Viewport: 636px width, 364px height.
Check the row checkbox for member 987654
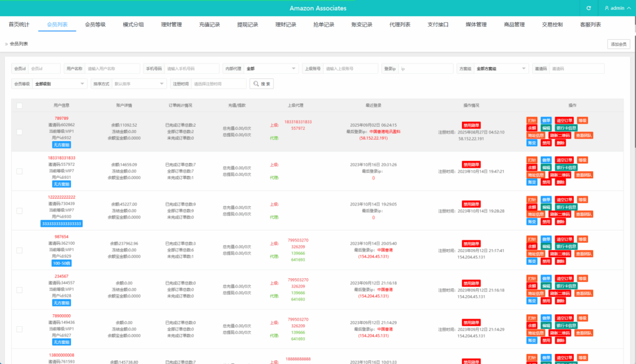[19, 250]
